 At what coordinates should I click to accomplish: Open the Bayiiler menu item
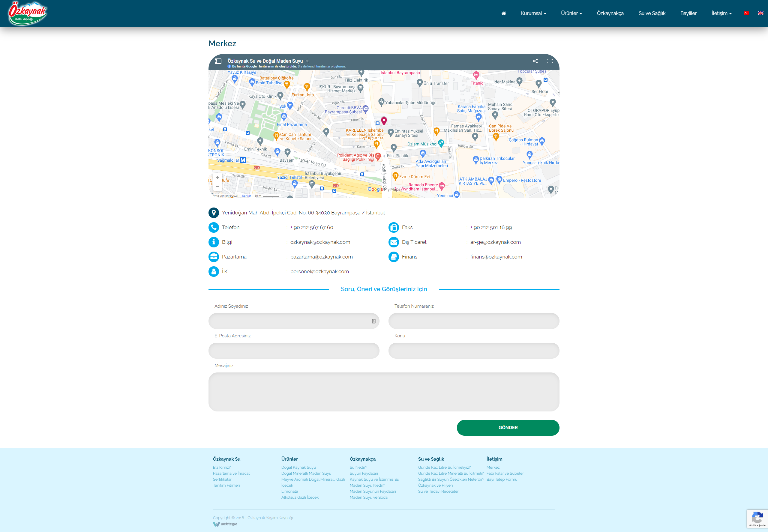coord(688,13)
